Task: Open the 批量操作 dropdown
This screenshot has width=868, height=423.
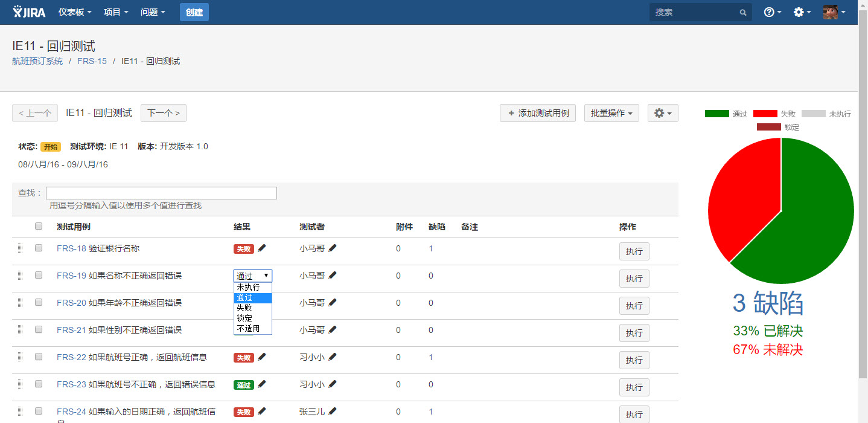Action: [x=611, y=113]
